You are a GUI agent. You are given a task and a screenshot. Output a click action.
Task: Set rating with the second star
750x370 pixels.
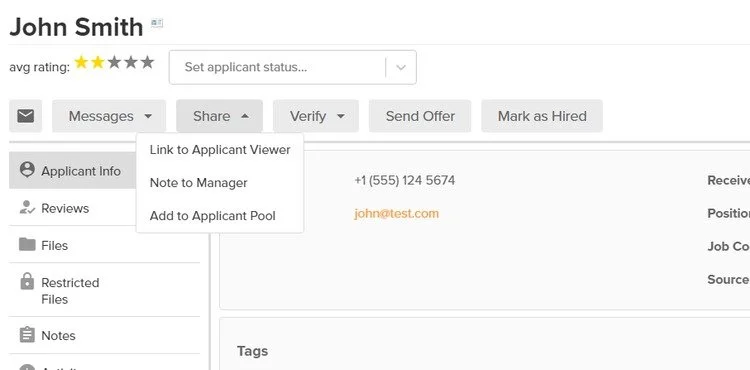98,62
